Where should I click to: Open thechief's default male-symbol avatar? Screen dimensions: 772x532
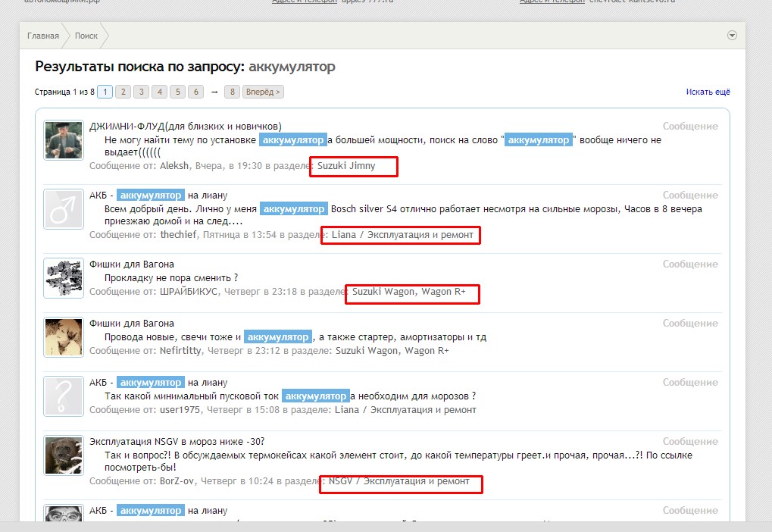pos(64,209)
